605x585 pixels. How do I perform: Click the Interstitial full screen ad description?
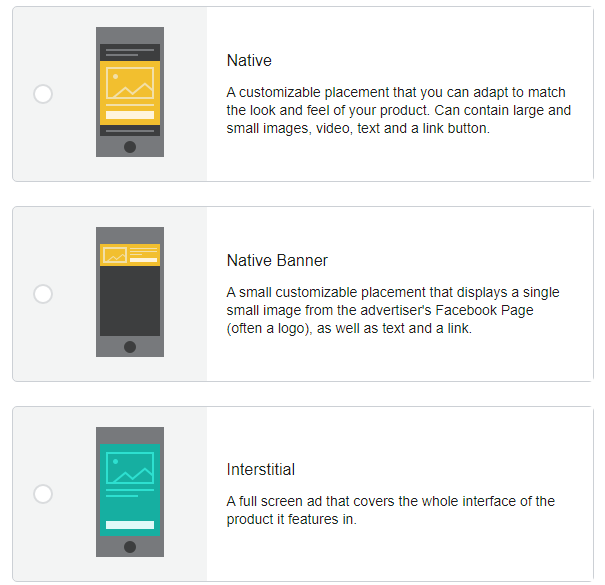pyautogui.click(x=390, y=510)
